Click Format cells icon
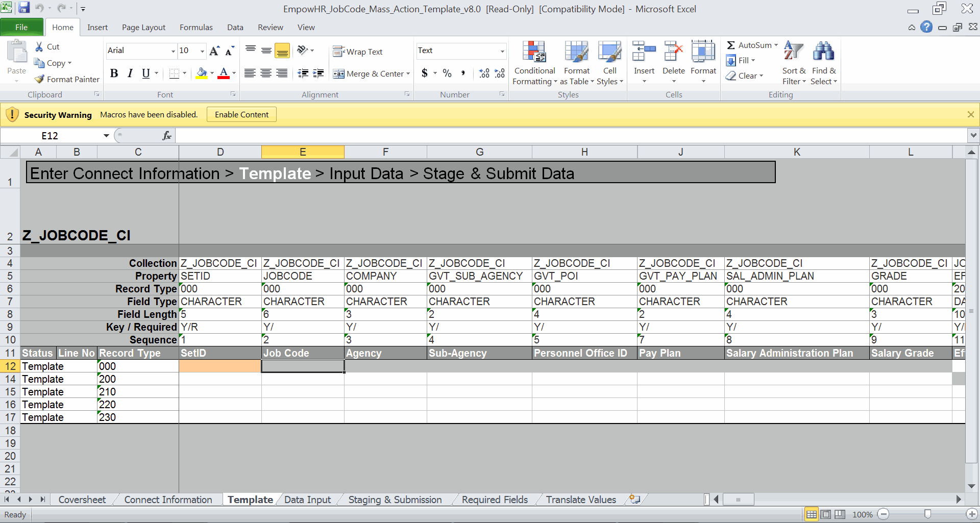The width and height of the screenshot is (980, 523). pyautogui.click(x=703, y=52)
